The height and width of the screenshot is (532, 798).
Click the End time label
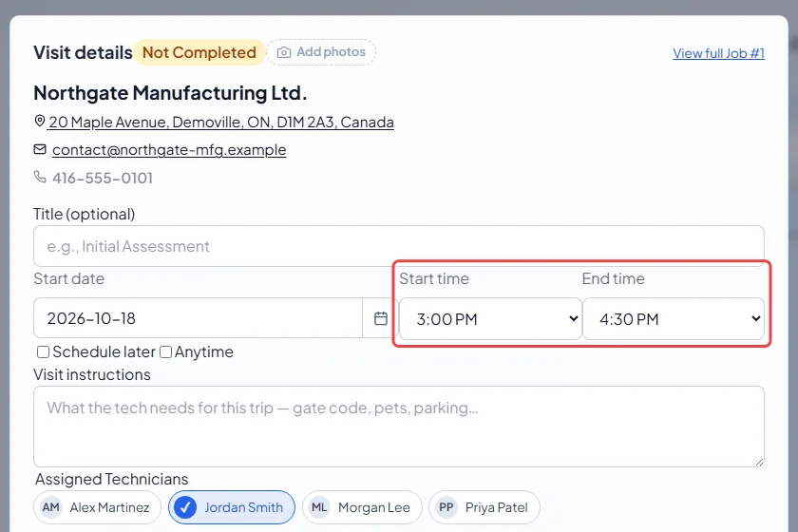[x=614, y=278]
